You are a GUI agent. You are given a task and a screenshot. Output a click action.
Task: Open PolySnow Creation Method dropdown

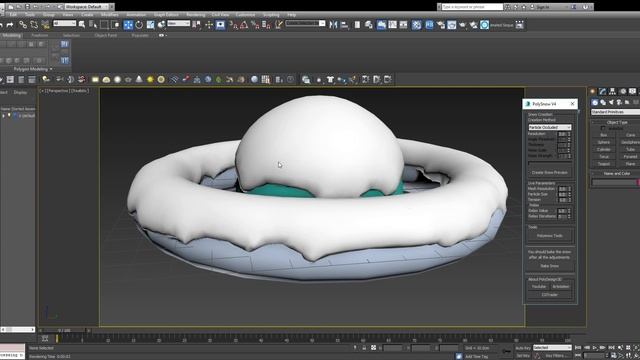[x=550, y=127]
